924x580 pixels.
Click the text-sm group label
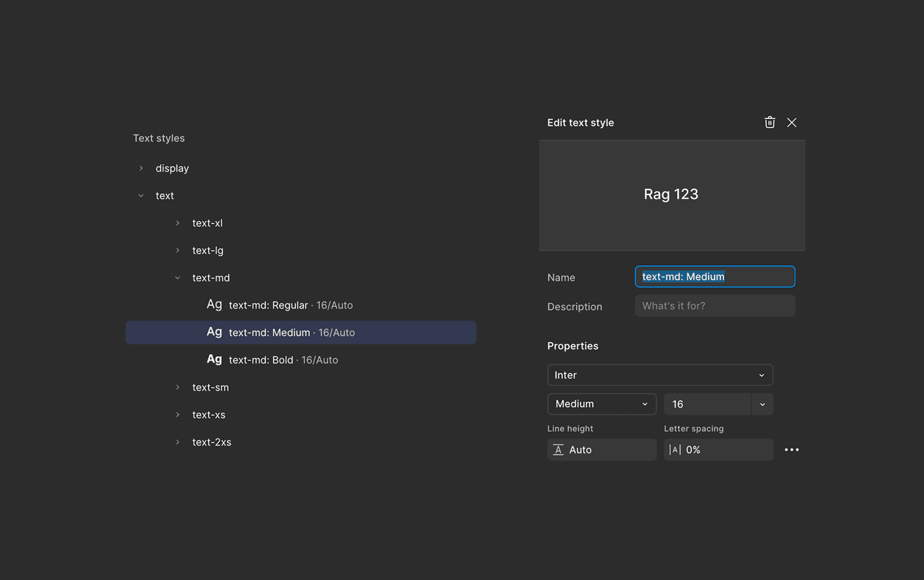coord(210,387)
